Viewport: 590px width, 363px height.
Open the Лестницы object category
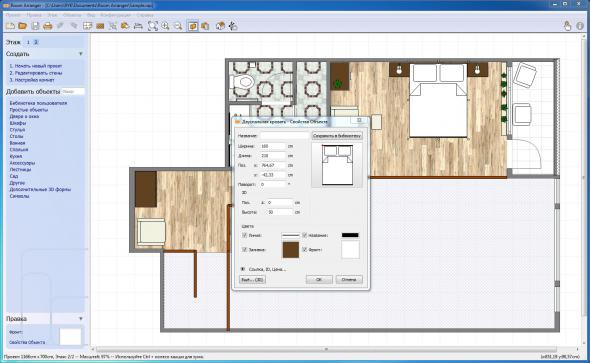click(x=20, y=170)
